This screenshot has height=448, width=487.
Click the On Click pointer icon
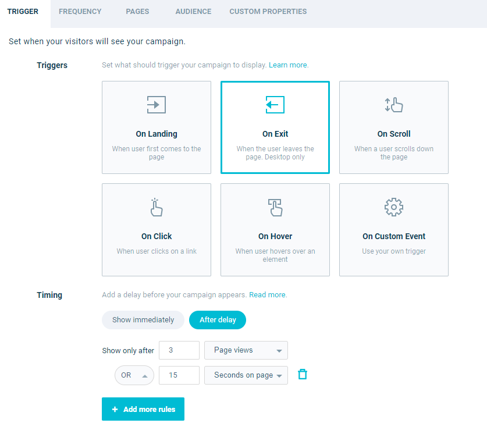157,207
